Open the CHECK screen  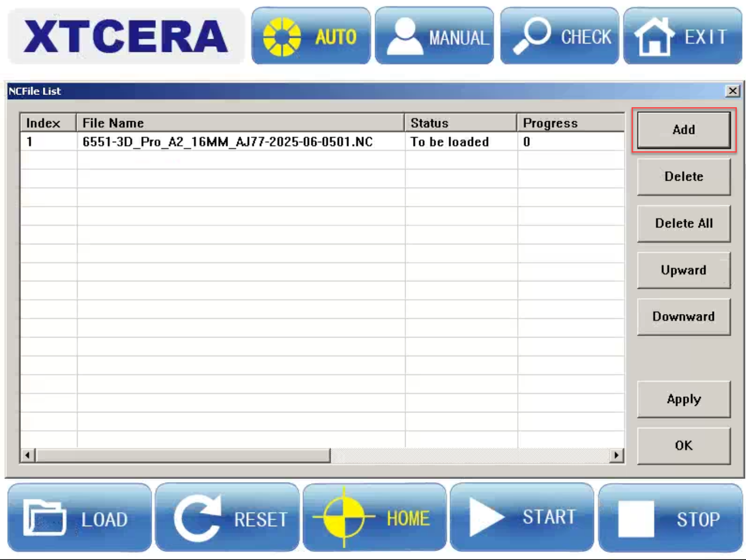559,36
